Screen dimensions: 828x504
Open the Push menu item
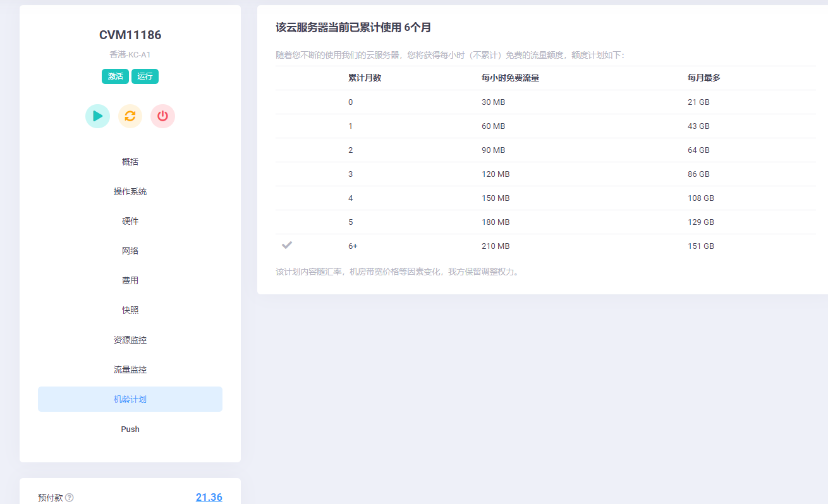click(130, 429)
